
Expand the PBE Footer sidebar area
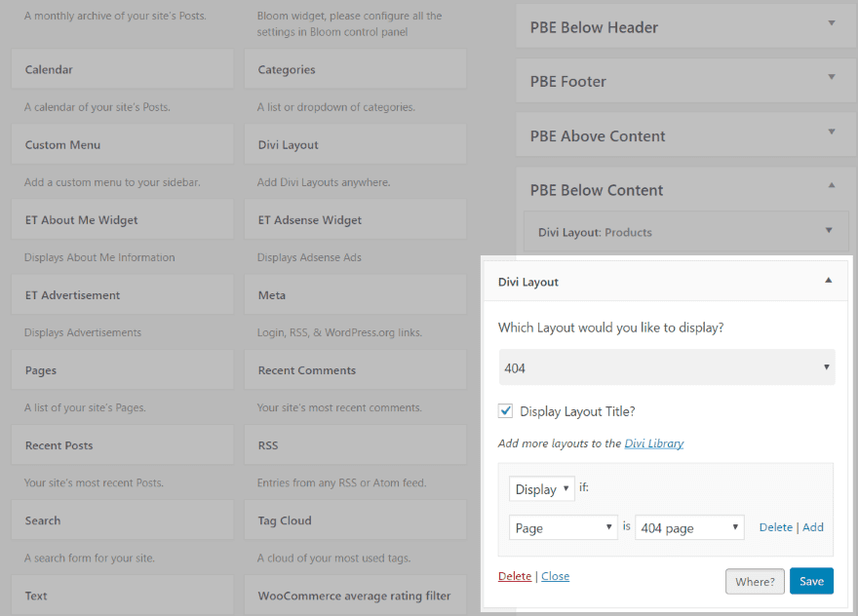point(831,78)
